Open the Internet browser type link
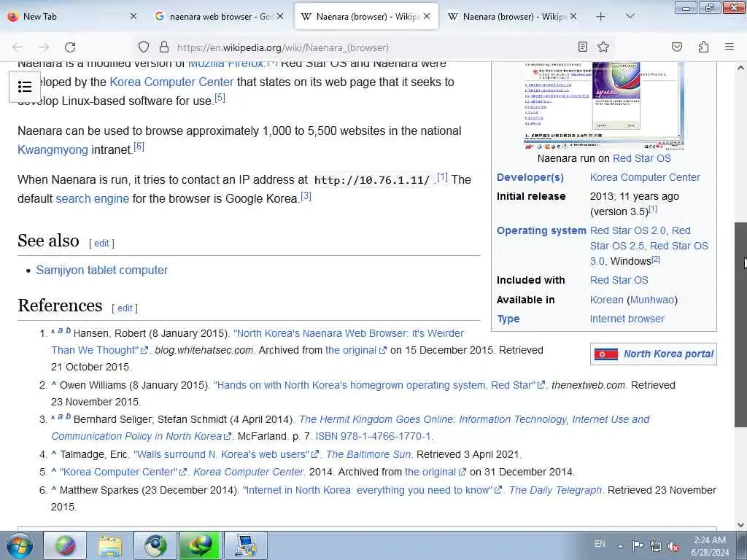This screenshot has height=560, width=747. [x=627, y=319]
